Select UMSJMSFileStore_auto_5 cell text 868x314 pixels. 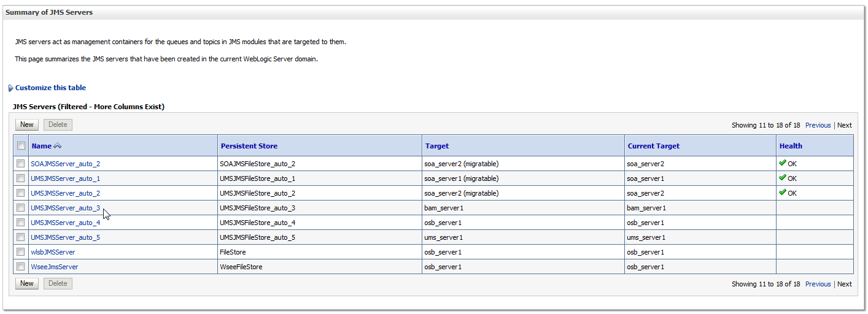click(x=257, y=237)
